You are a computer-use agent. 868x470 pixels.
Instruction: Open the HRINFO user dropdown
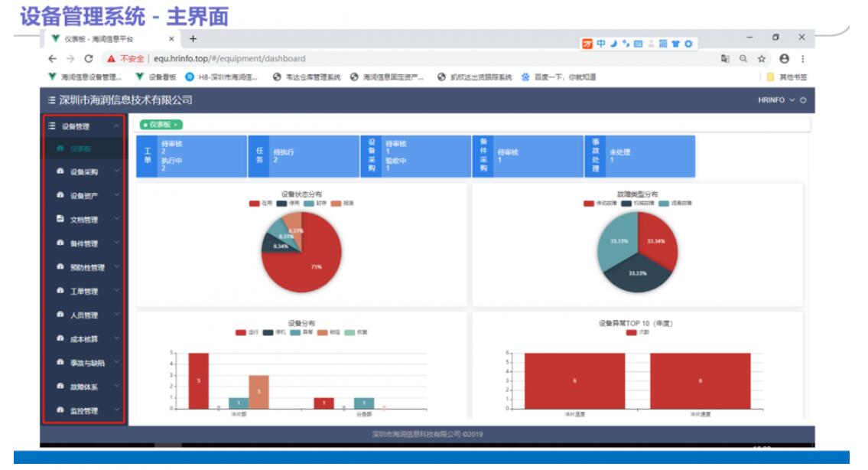point(776,100)
